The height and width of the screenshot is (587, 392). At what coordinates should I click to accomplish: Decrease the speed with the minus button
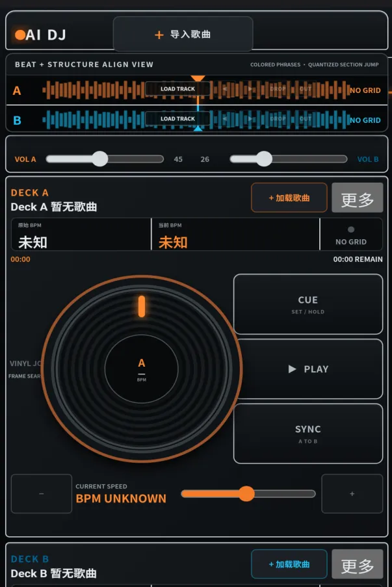[x=42, y=494]
